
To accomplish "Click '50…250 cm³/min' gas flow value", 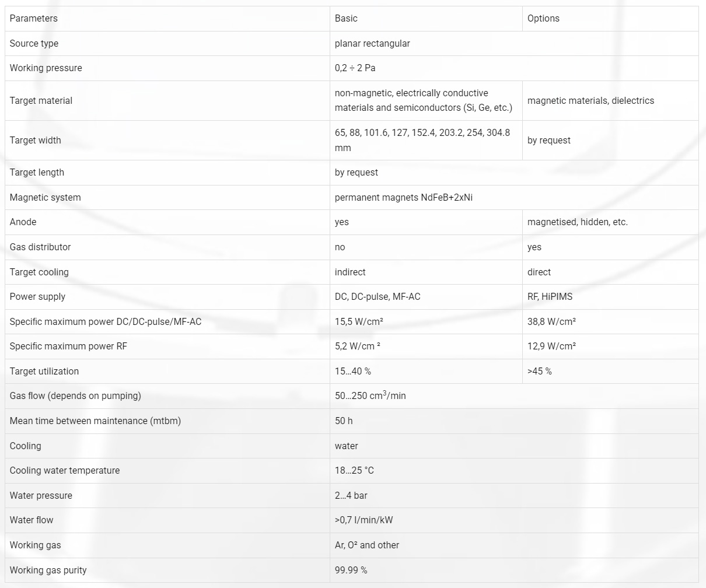I will tap(370, 395).
